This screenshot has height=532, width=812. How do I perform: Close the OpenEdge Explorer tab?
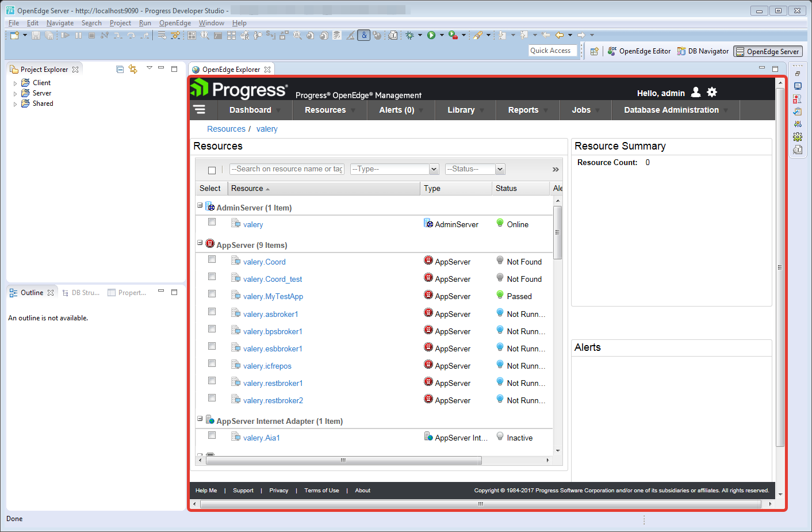[x=267, y=70]
